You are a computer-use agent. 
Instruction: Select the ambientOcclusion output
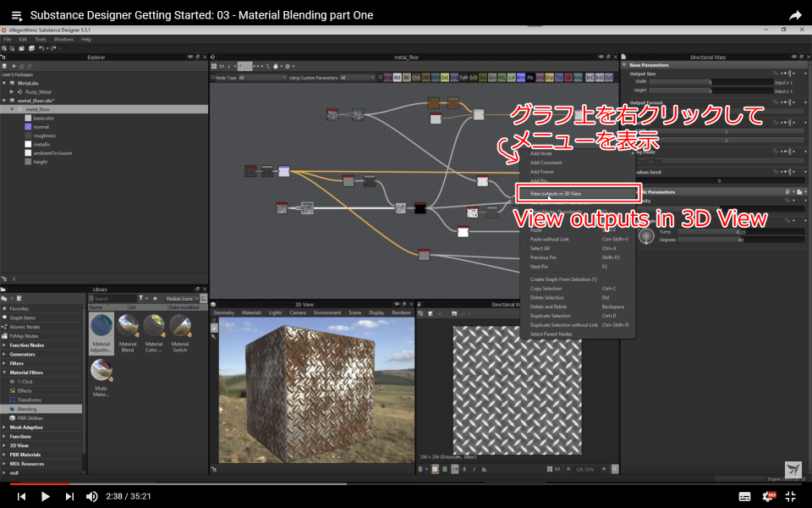point(52,153)
